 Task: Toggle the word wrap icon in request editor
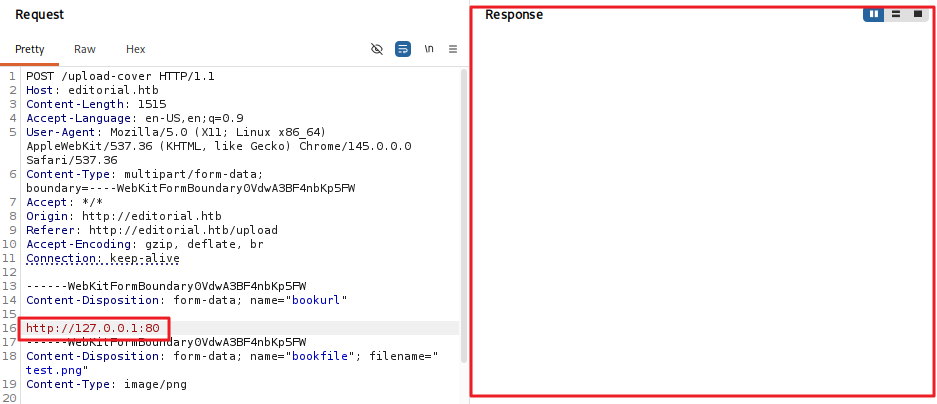[x=403, y=49]
